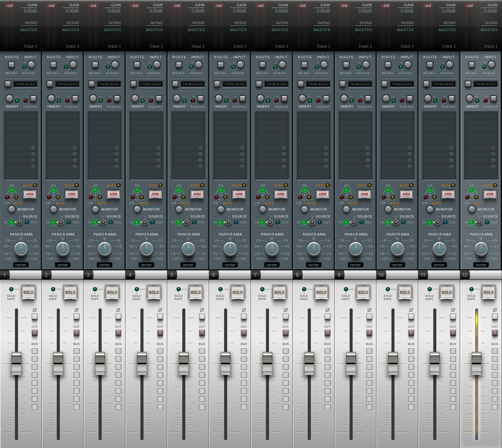
Task: Toggle CUT on channel 12
Action: 494,333
